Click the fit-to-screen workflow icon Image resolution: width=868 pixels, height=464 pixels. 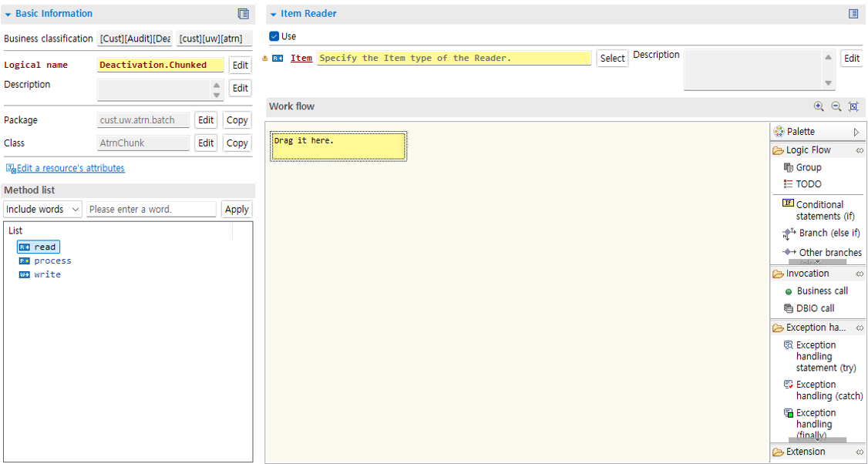(853, 106)
